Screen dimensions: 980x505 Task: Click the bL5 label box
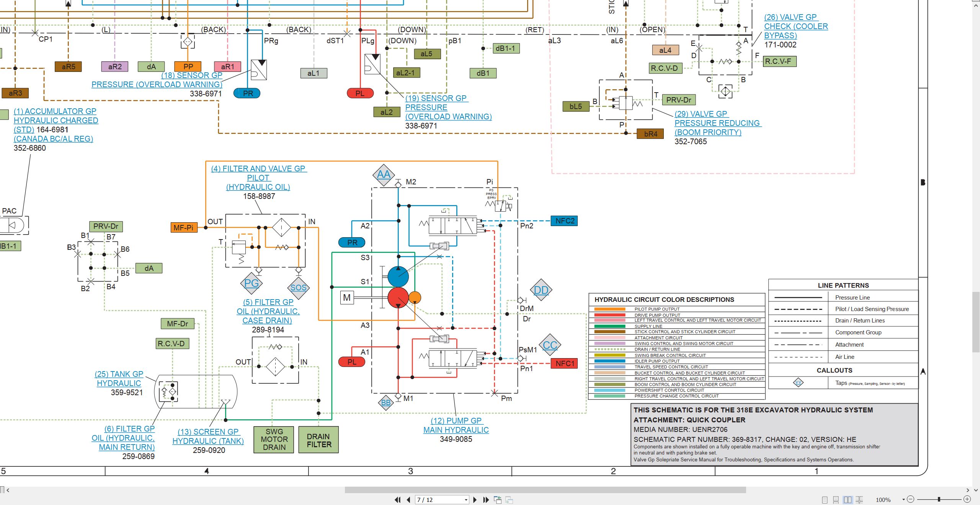[x=576, y=106]
